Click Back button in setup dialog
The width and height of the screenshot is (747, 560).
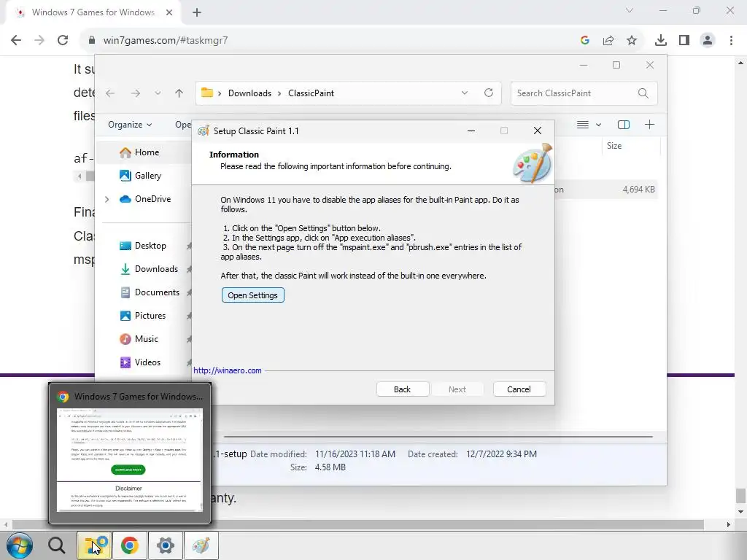[402, 389]
